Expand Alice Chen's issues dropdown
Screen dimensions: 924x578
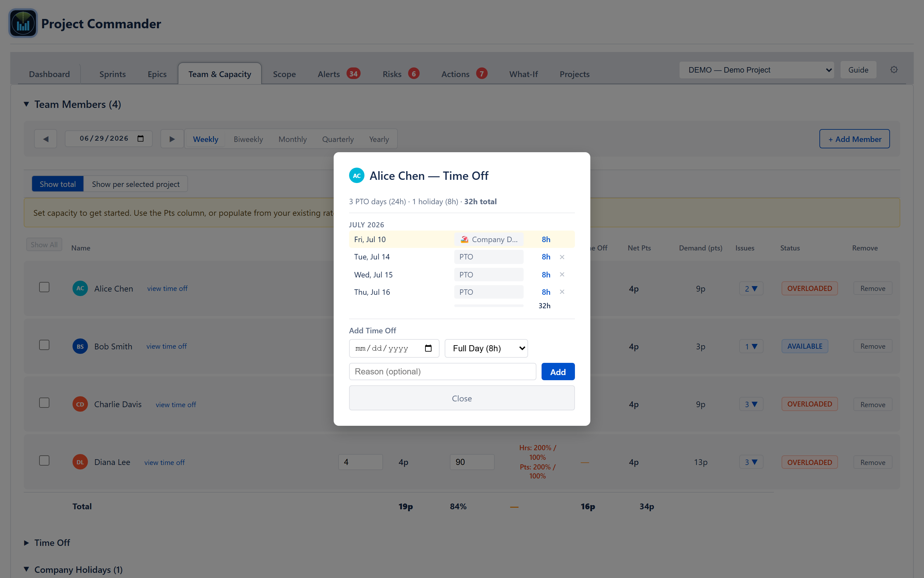click(x=751, y=289)
